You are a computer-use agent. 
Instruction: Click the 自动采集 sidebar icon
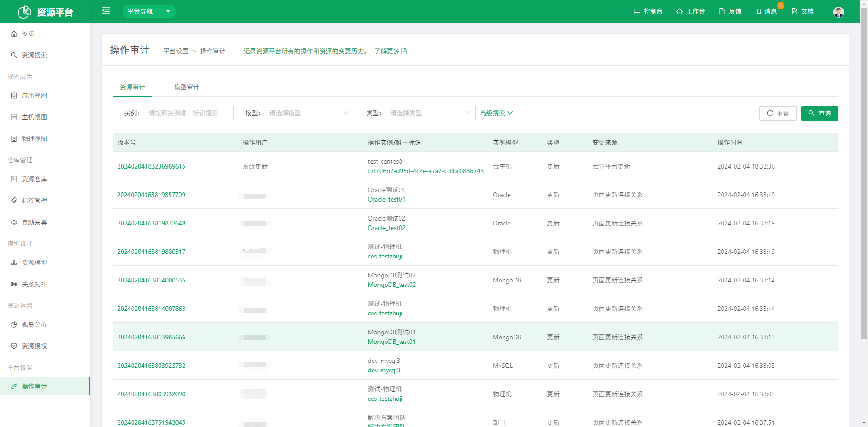point(14,222)
